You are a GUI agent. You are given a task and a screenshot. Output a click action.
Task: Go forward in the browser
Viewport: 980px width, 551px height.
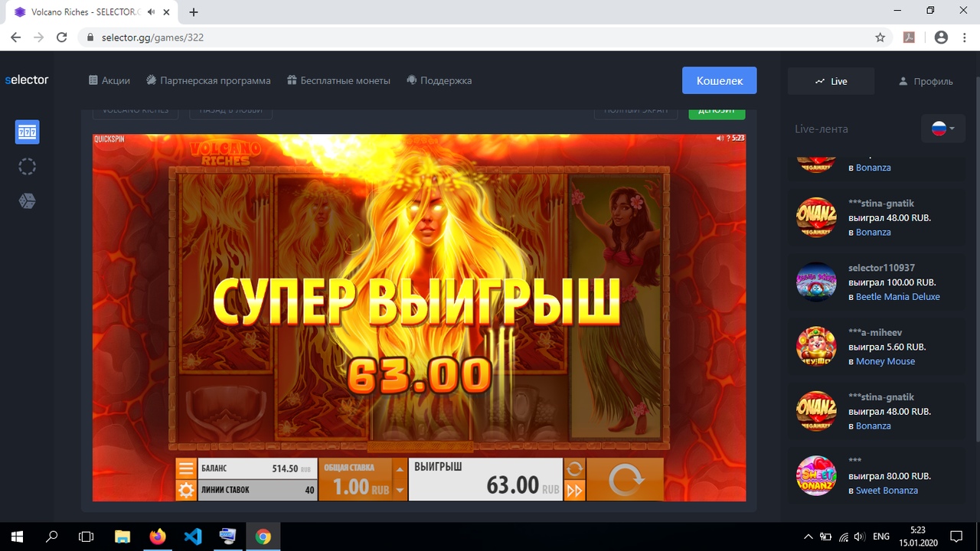38,37
